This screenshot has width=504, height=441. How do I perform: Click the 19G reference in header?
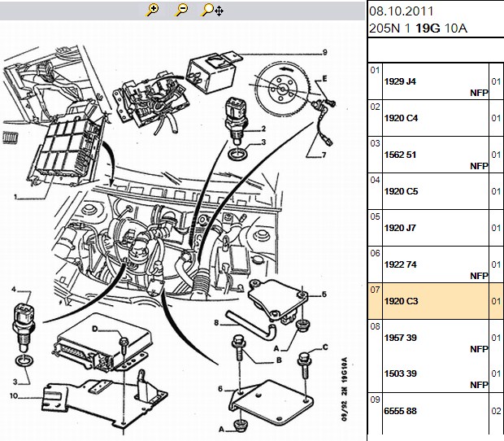point(428,28)
